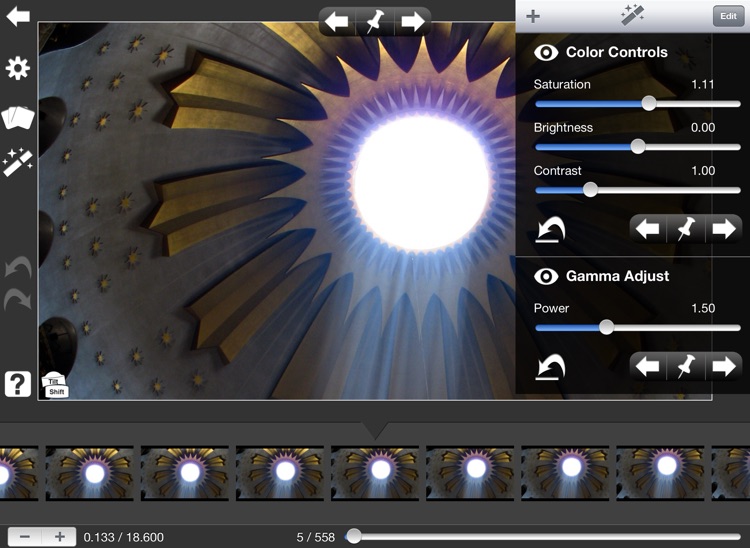The height and width of the screenshot is (548, 750).
Task: Reset Color Controls with its revert arrow
Action: click(551, 229)
